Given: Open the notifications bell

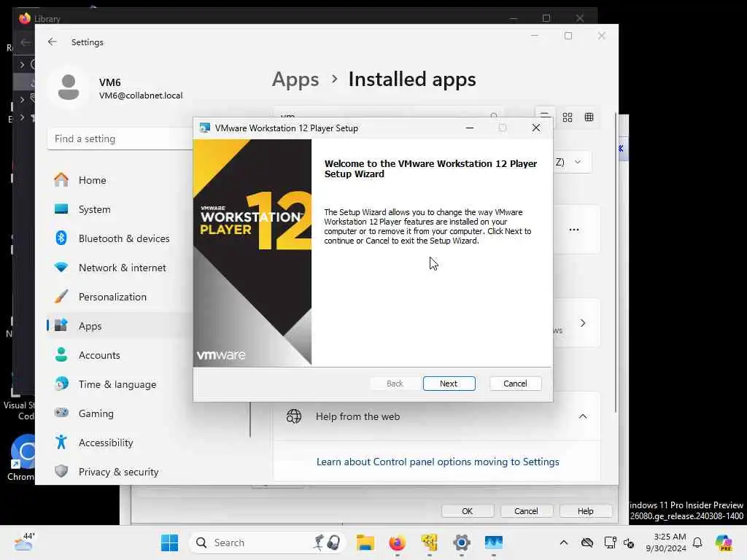Looking at the screenshot, I should click(697, 542).
